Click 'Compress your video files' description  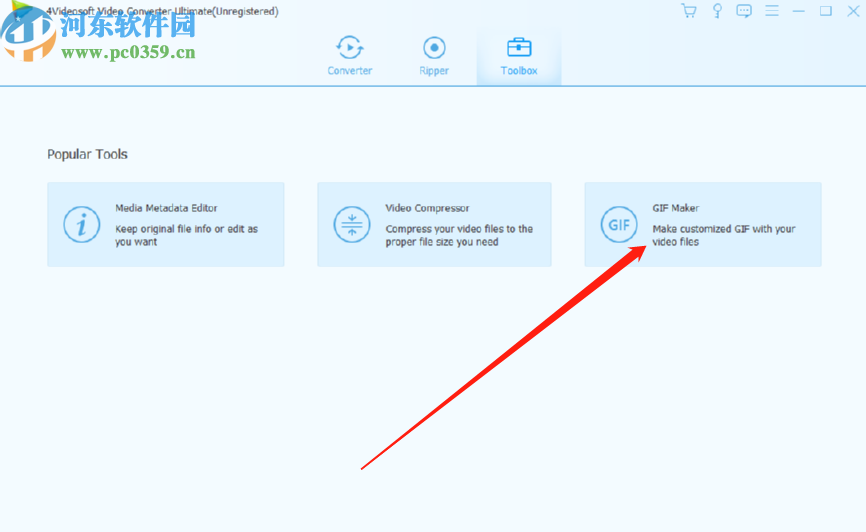point(459,235)
